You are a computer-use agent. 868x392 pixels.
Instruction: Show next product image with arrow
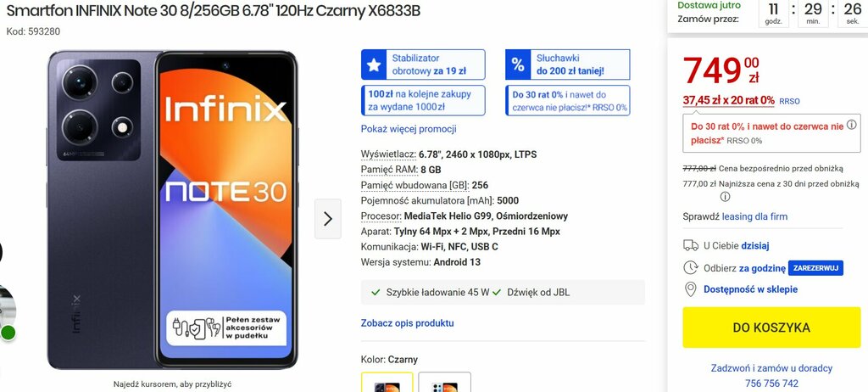(328, 219)
